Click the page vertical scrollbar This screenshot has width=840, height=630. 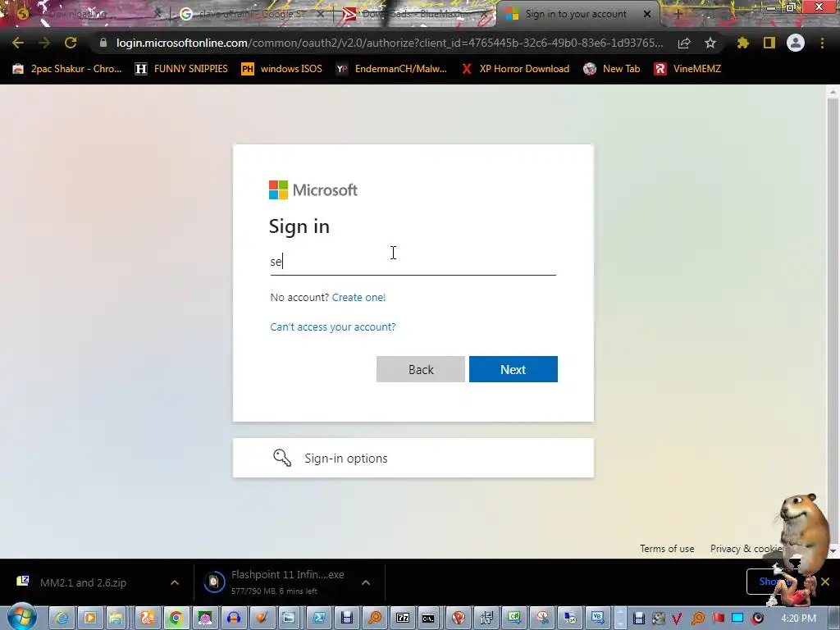(x=833, y=322)
